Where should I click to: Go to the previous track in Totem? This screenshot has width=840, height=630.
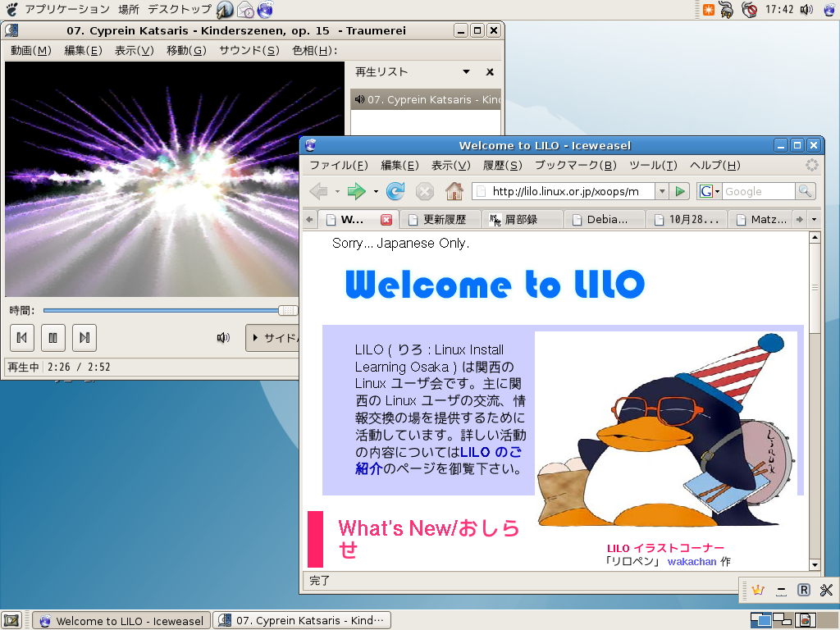click(22, 337)
